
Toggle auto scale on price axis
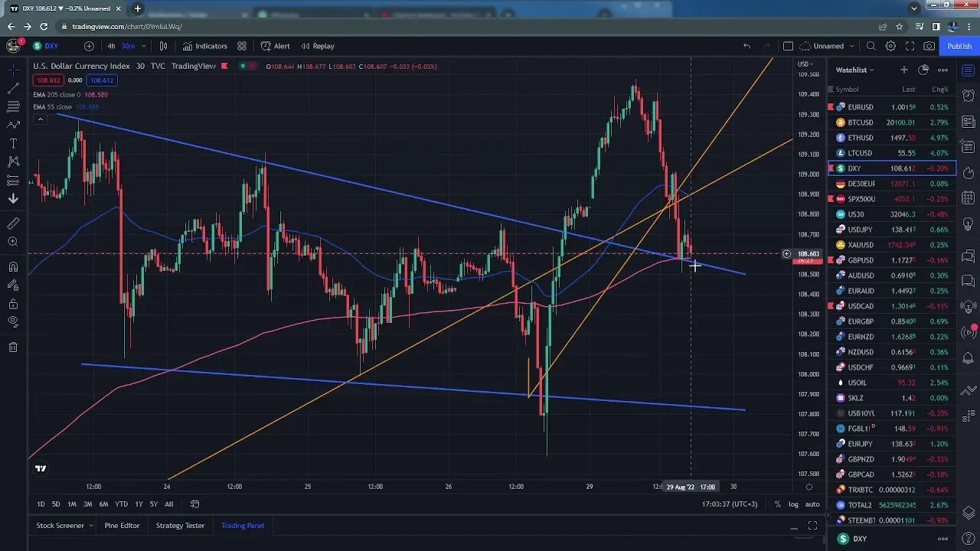tap(812, 504)
